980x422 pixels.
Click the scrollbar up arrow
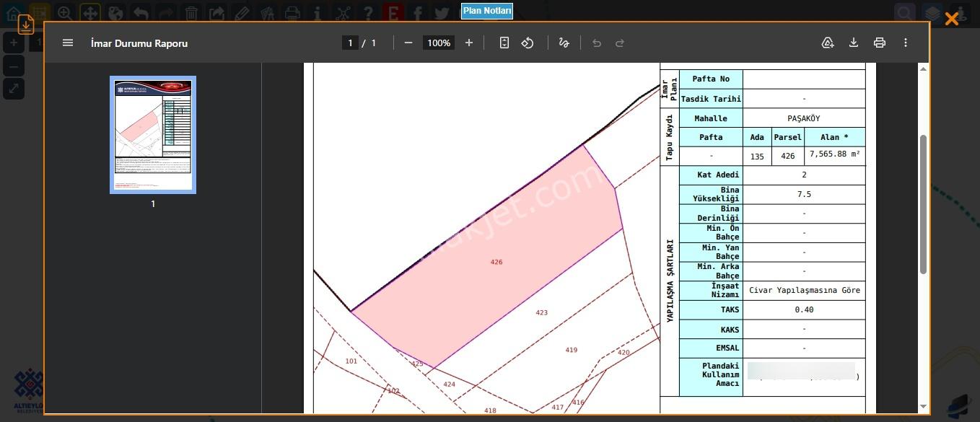[x=923, y=69]
